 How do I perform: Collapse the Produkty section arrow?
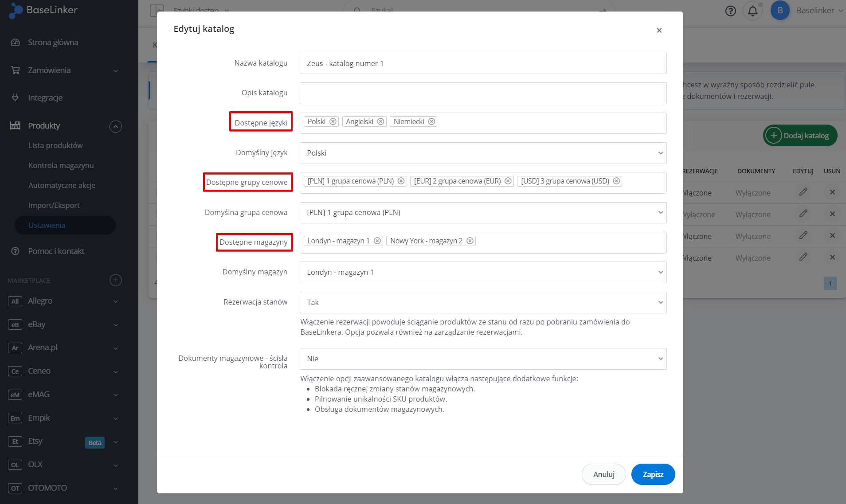pyautogui.click(x=115, y=126)
